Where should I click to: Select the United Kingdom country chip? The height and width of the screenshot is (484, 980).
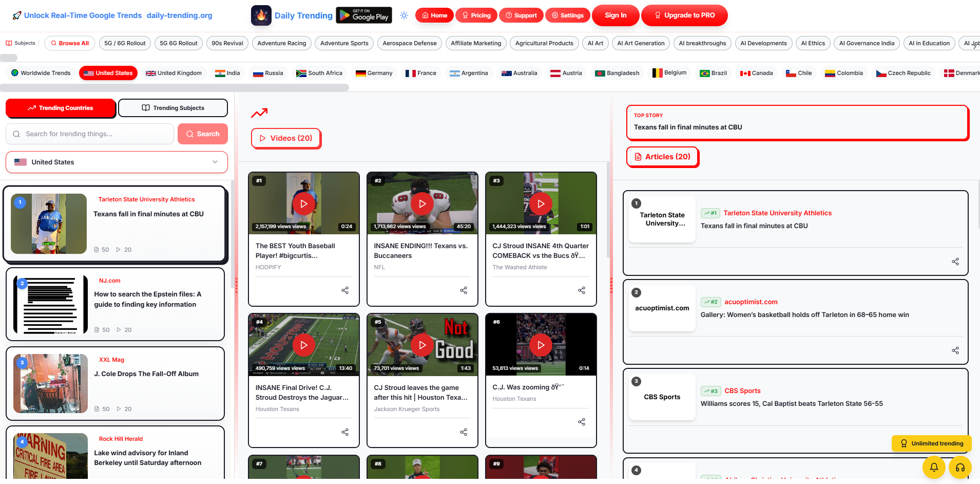point(174,73)
